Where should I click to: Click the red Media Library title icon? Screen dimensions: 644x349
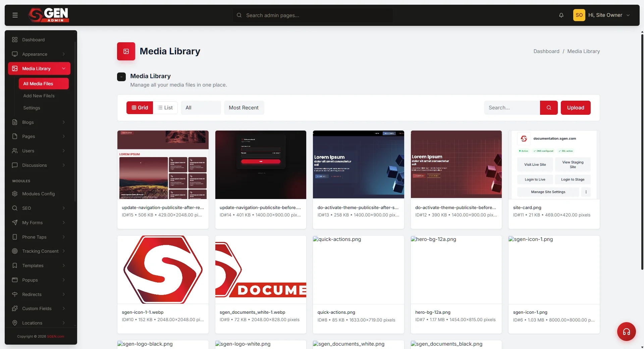pos(126,51)
